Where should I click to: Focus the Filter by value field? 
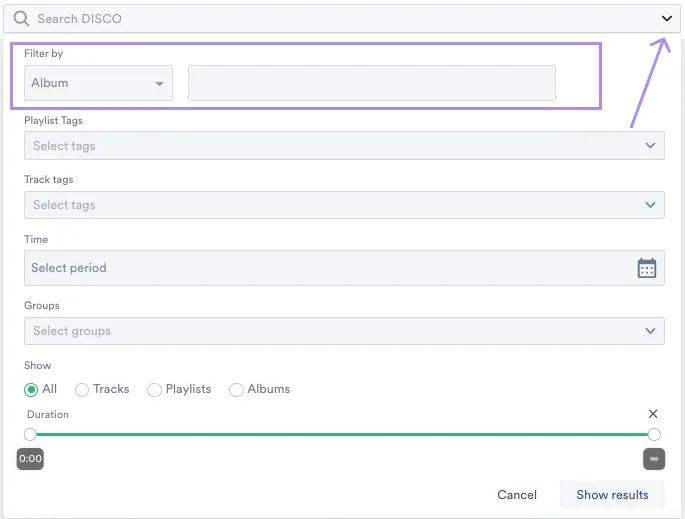click(x=372, y=83)
